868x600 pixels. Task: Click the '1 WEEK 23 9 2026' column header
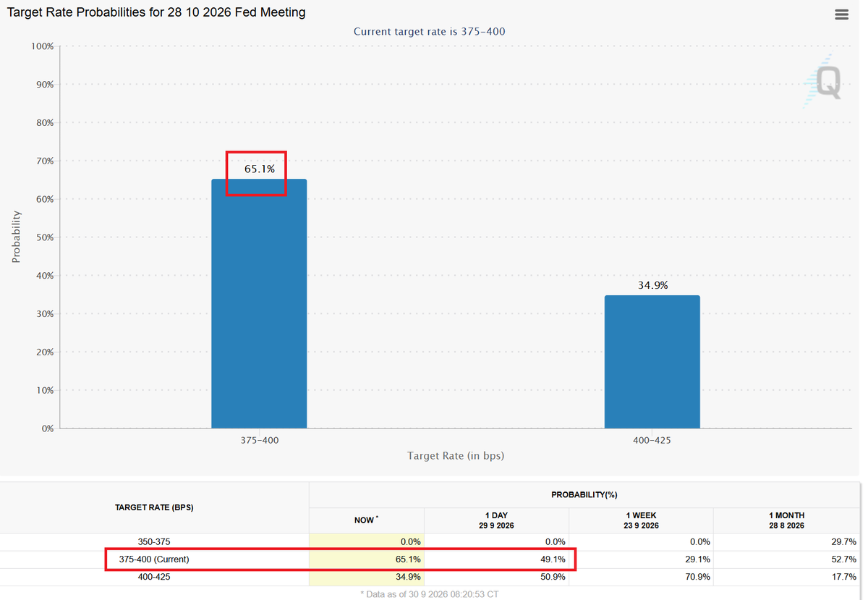pyautogui.click(x=641, y=520)
